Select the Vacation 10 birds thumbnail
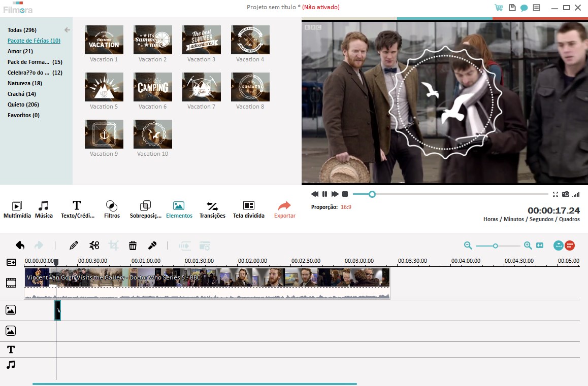 (153, 134)
